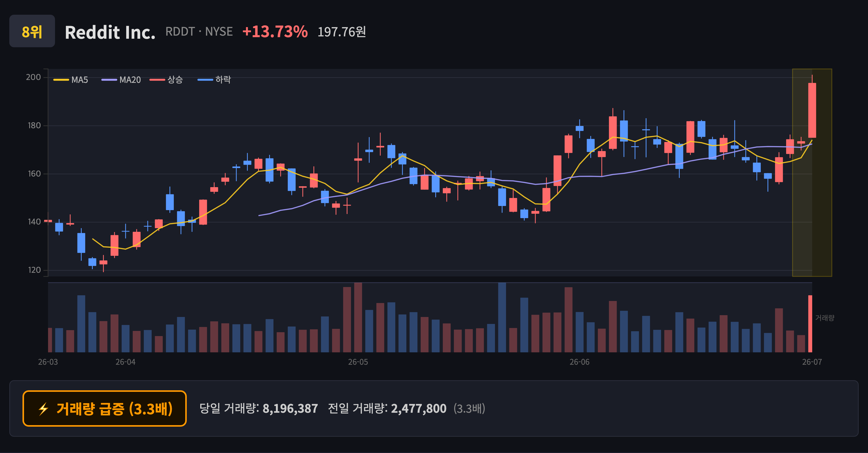Click the 거래량 급증 (3.3배) badge
Viewport: 868px width, 453px height.
click(104, 409)
